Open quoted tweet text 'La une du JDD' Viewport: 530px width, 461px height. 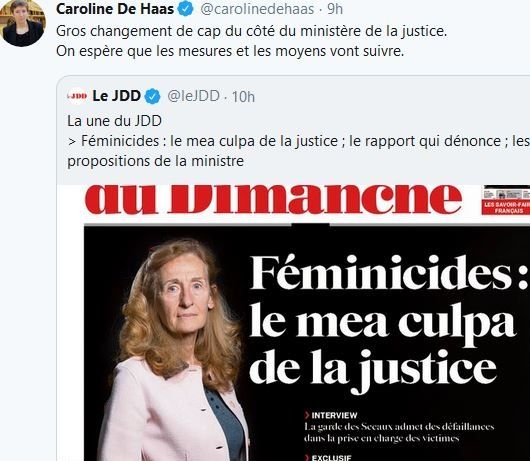pos(115,121)
